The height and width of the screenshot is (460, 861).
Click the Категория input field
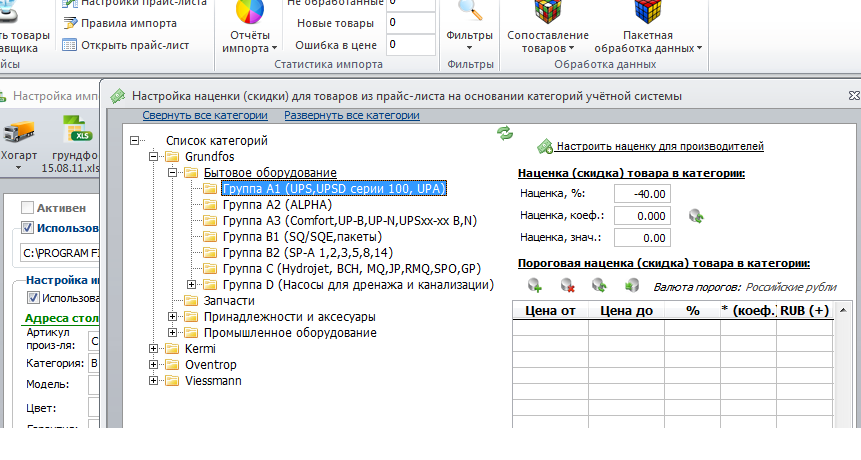pyautogui.click(x=94, y=363)
